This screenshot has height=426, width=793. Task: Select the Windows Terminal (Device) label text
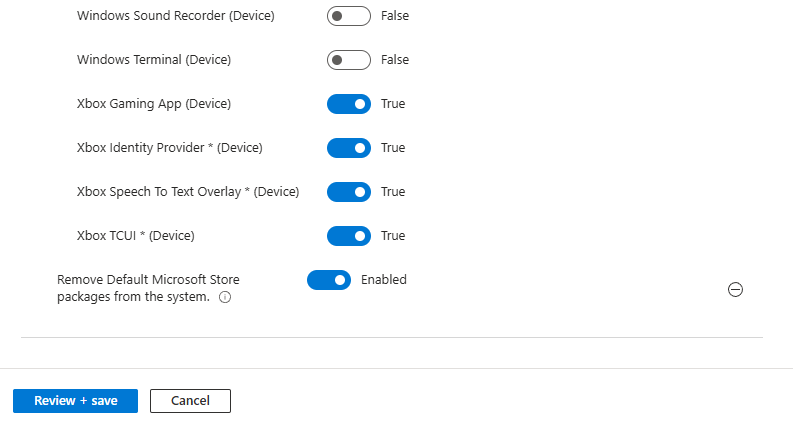(x=154, y=60)
